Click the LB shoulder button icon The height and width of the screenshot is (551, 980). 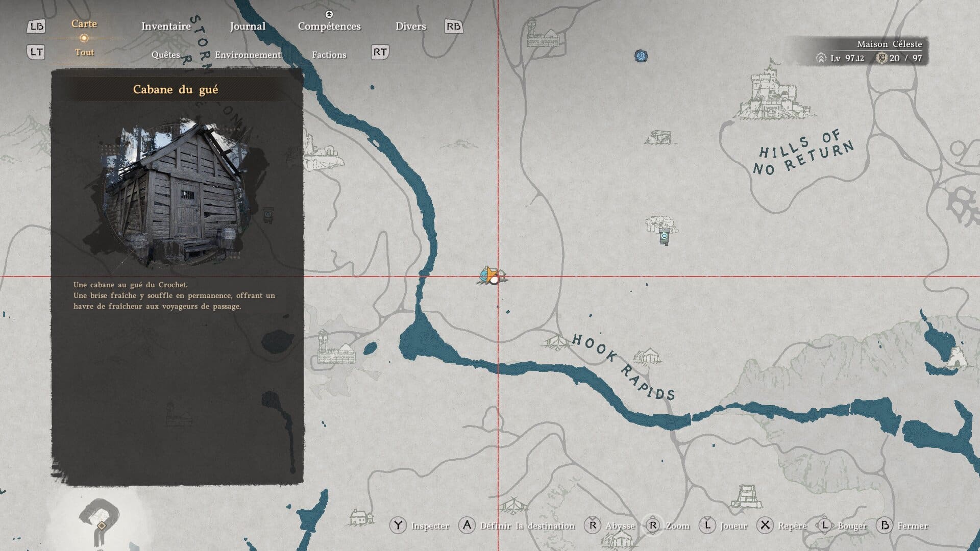coord(36,27)
